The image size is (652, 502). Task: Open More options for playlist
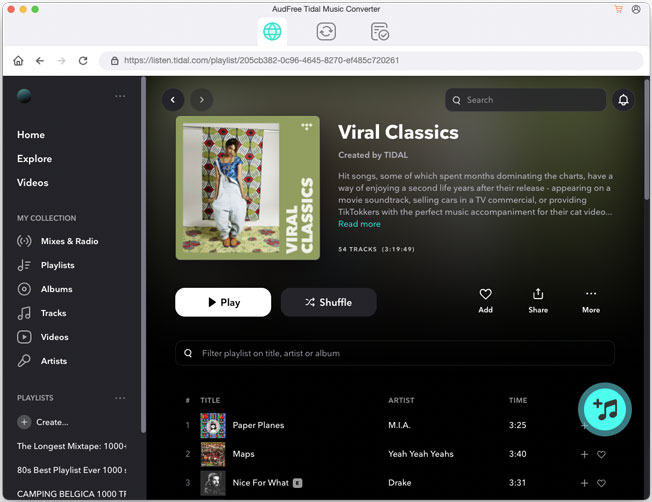click(591, 301)
